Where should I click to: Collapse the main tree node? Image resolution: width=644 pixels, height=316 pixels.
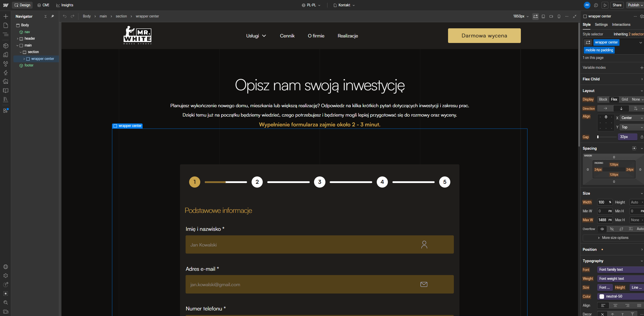17,46
